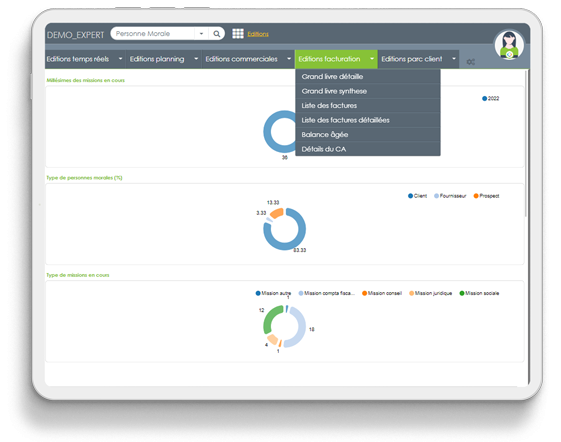This screenshot has height=442, width=561.
Task: Expand the Editions temps réels arrow
Action: 120,59
